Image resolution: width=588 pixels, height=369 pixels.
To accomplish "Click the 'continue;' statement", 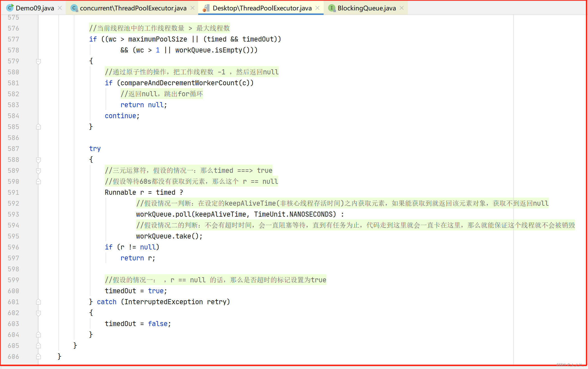I will 122,116.
